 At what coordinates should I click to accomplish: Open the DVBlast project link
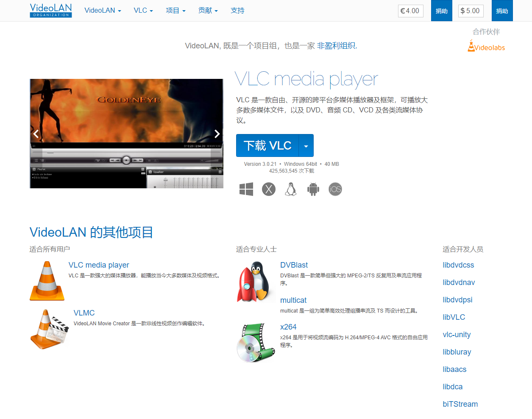click(294, 265)
